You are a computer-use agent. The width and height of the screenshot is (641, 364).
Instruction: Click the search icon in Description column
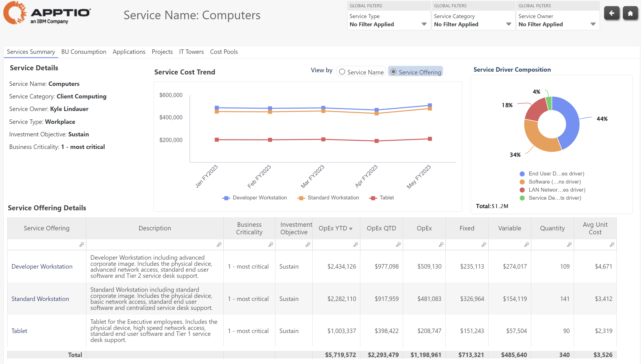point(219,244)
